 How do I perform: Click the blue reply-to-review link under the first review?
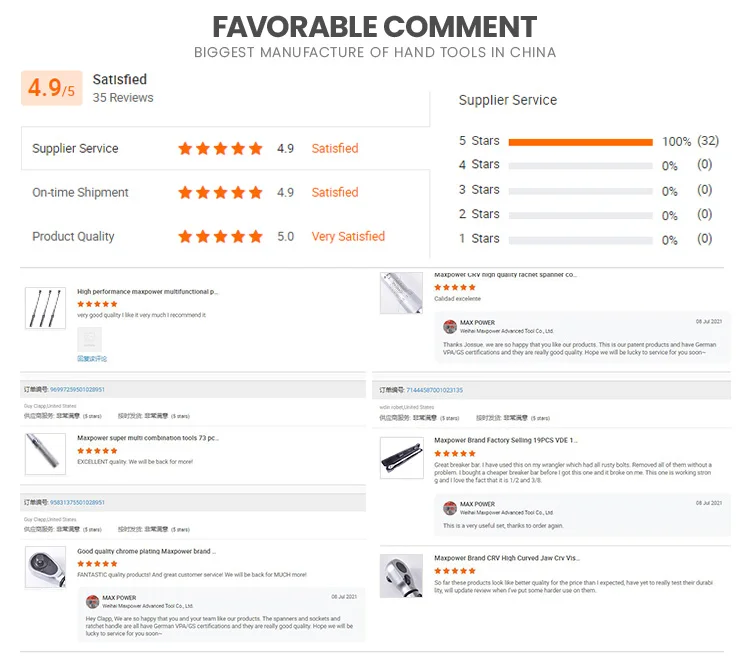tap(92, 358)
